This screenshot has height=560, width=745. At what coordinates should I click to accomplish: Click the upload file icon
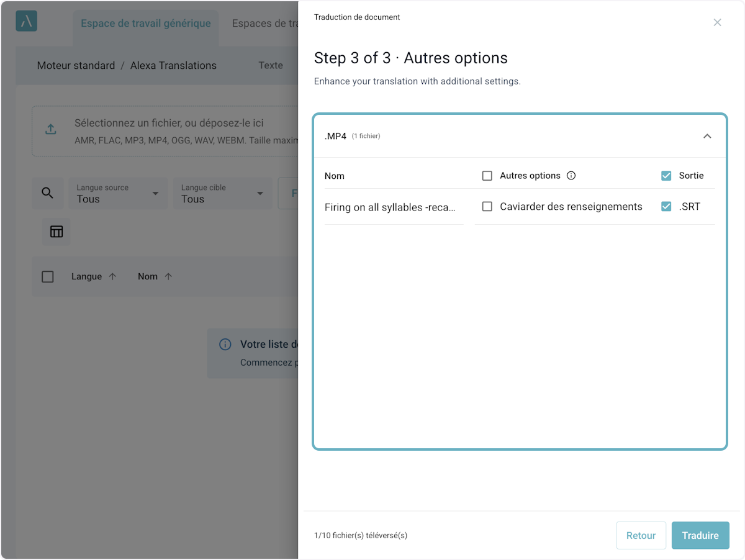point(51,129)
